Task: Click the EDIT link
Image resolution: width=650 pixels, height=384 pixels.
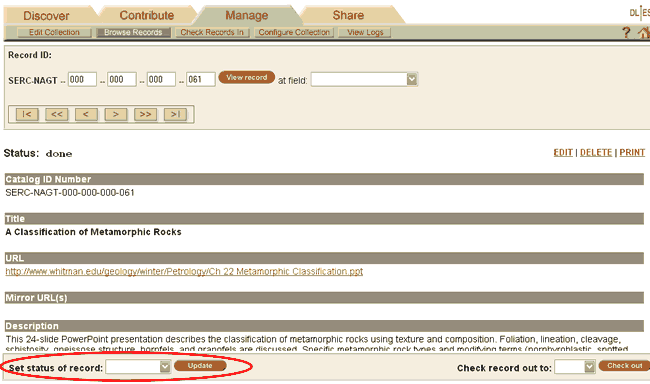Action: (563, 153)
